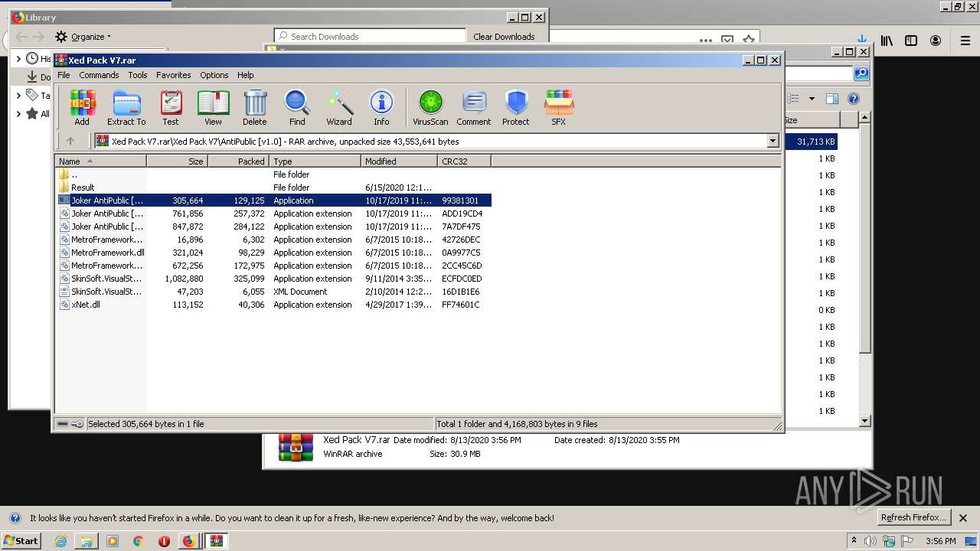Expand the All Bookmarks tree item
The image size is (980, 551).
pos(18,113)
